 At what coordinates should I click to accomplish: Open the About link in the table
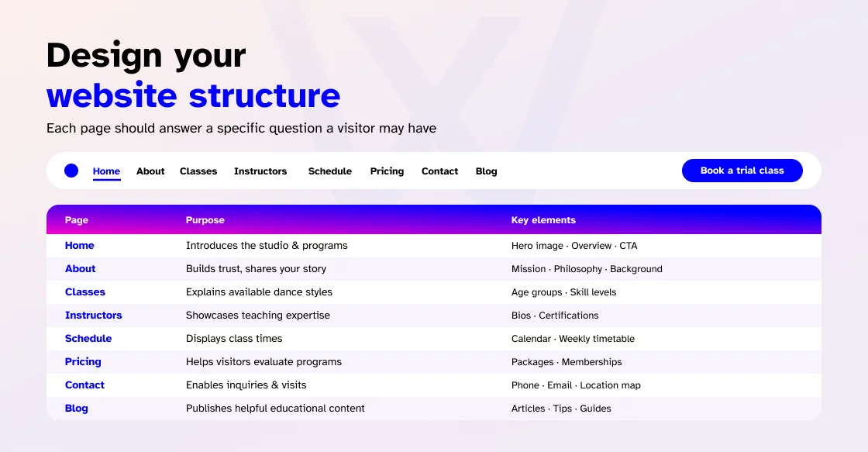point(81,269)
